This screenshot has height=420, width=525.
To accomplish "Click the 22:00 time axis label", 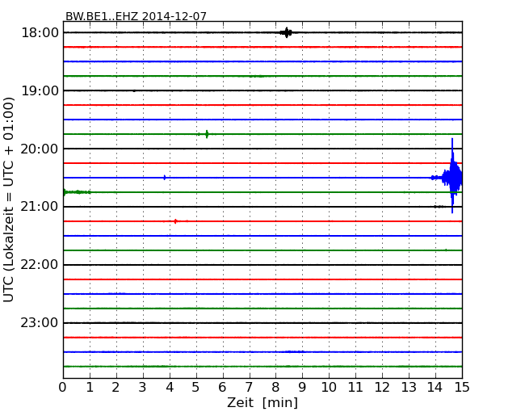I will (40, 265).
